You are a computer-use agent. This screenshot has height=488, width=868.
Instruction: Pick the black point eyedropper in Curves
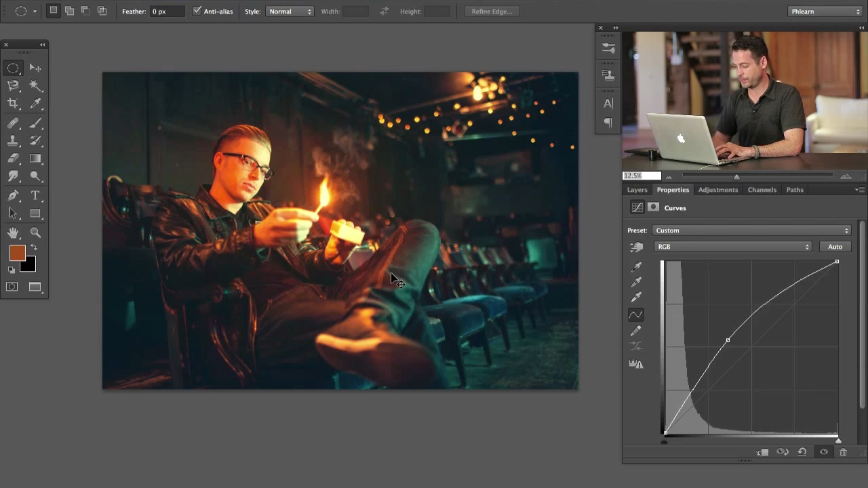click(x=636, y=266)
